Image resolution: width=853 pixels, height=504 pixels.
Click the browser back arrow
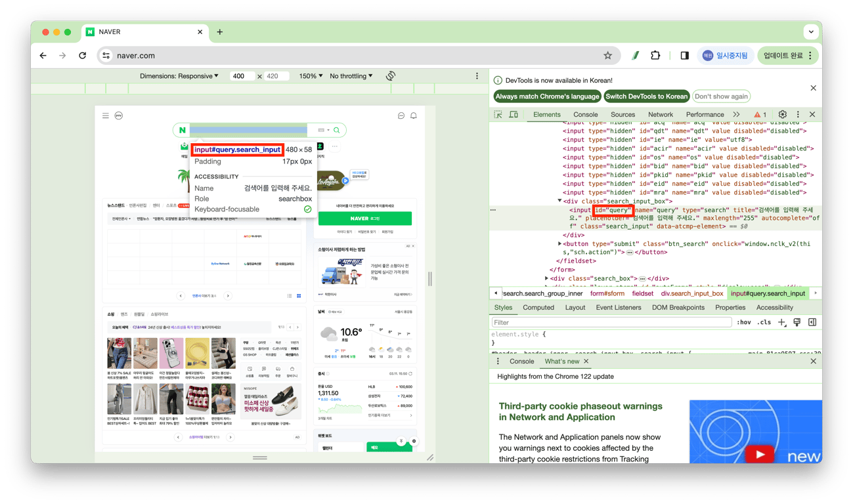[x=43, y=56]
